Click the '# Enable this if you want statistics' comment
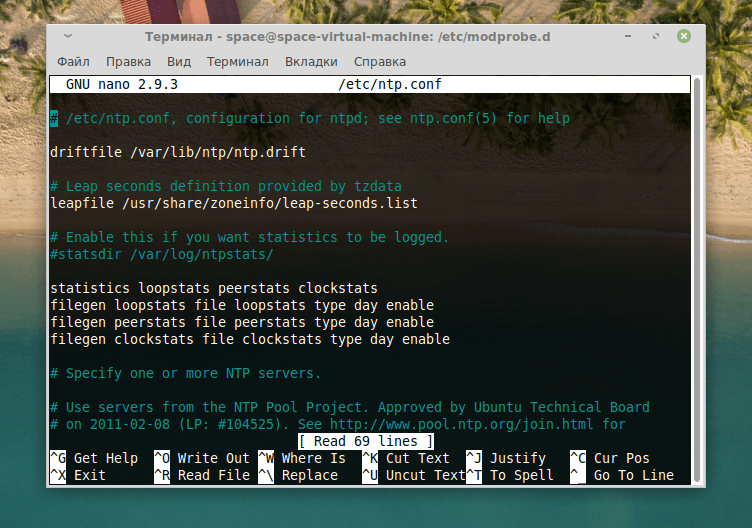The image size is (752, 528). [x=249, y=237]
